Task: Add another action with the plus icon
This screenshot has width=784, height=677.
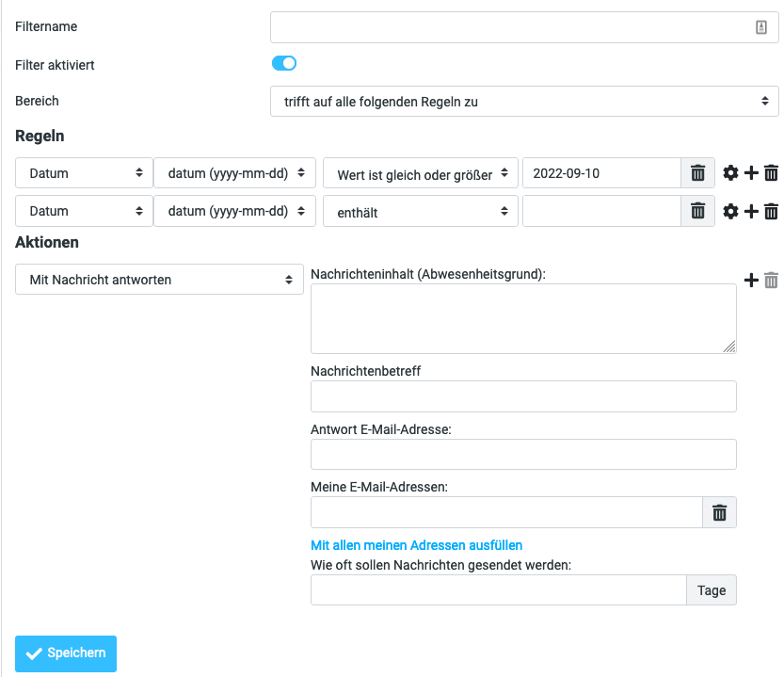Action: point(751,280)
